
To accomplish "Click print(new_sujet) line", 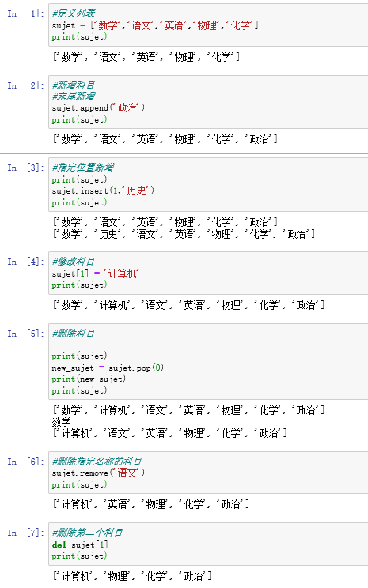I will point(89,379).
